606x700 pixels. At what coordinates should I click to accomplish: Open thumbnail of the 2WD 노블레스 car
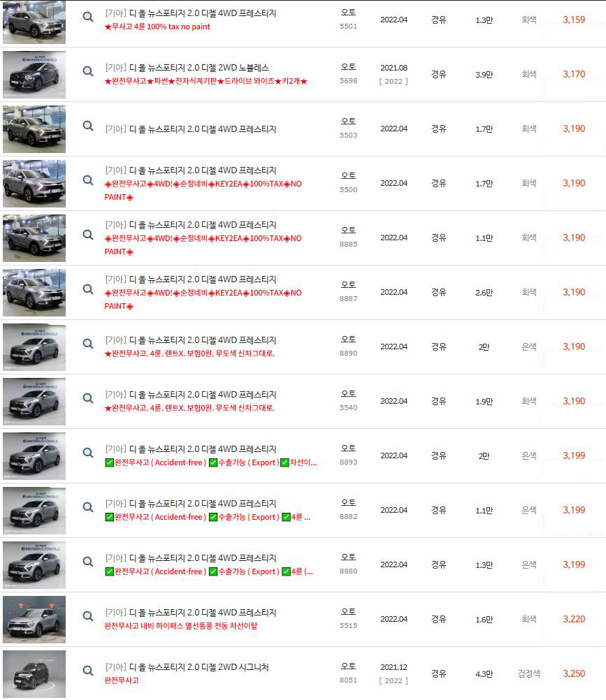click(x=34, y=75)
